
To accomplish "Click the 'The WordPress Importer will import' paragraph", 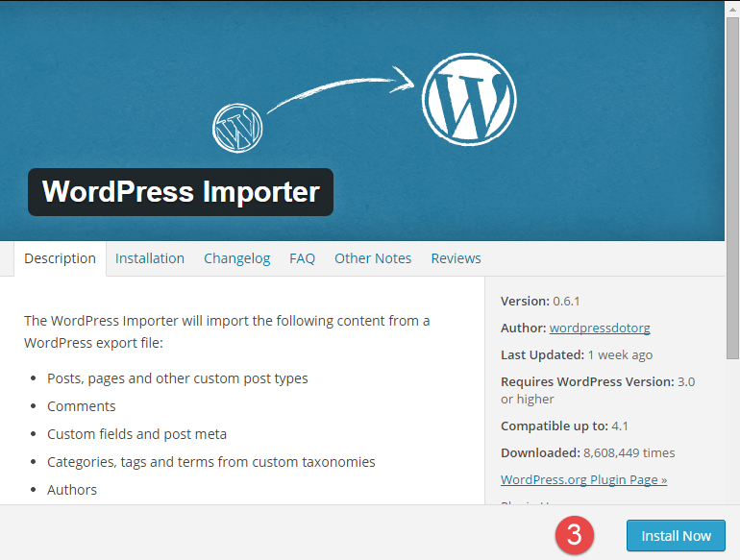I will pyautogui.click(x=227, y=331).
